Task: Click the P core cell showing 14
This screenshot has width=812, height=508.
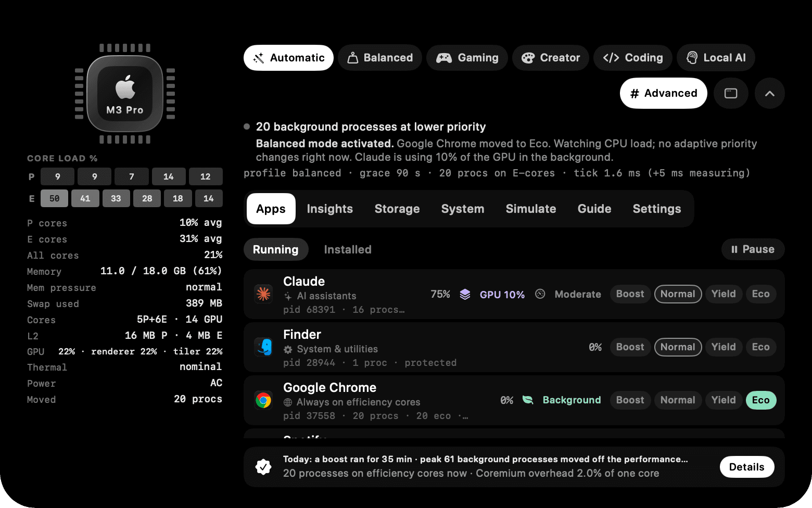Action: click(x=169, y=176)
